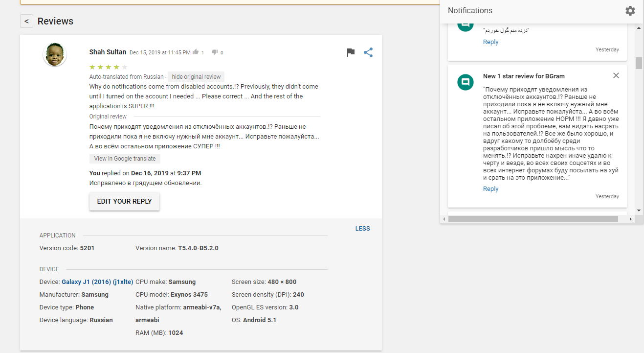Click the four-star rating
This screenshot has height=353, width=644.
[x=108, y=67]
